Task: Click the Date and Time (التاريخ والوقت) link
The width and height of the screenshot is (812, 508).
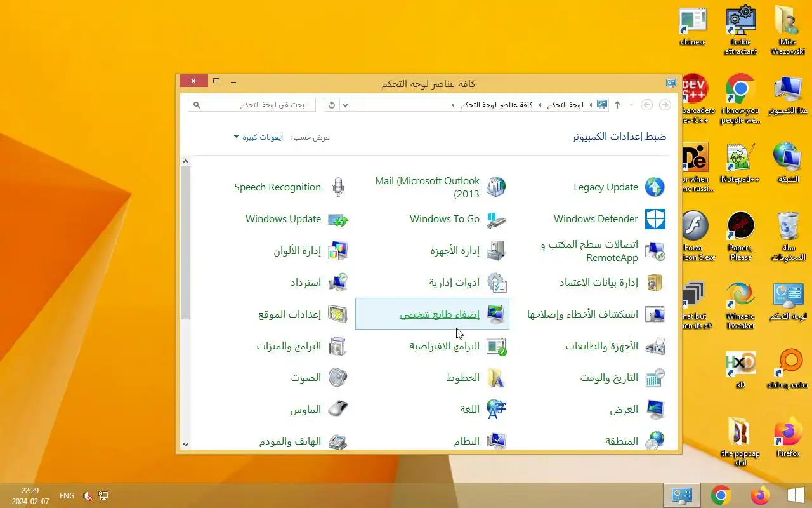Action: tap(609, 378)
